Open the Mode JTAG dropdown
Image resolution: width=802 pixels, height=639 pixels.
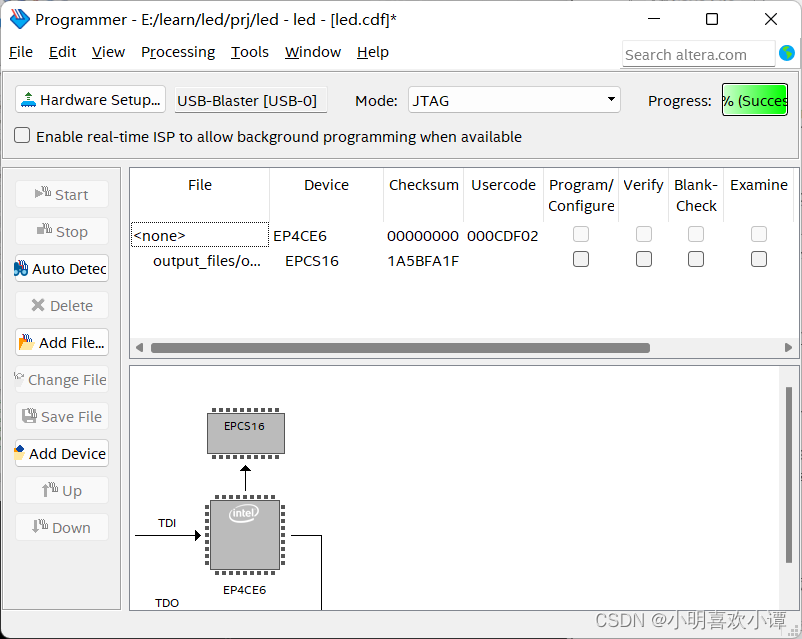514,100
